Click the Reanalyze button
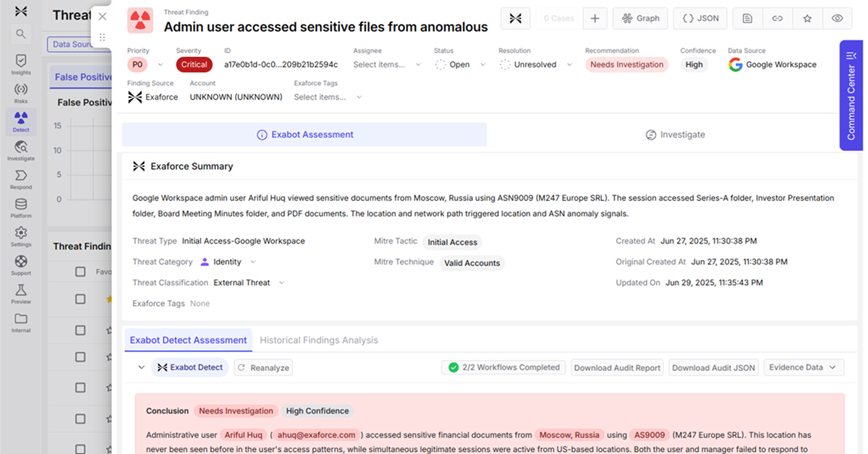 263,367
